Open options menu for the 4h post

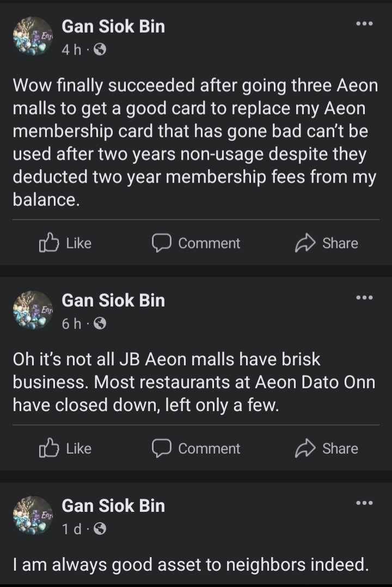pyautogui.click(x=364, y=25)
